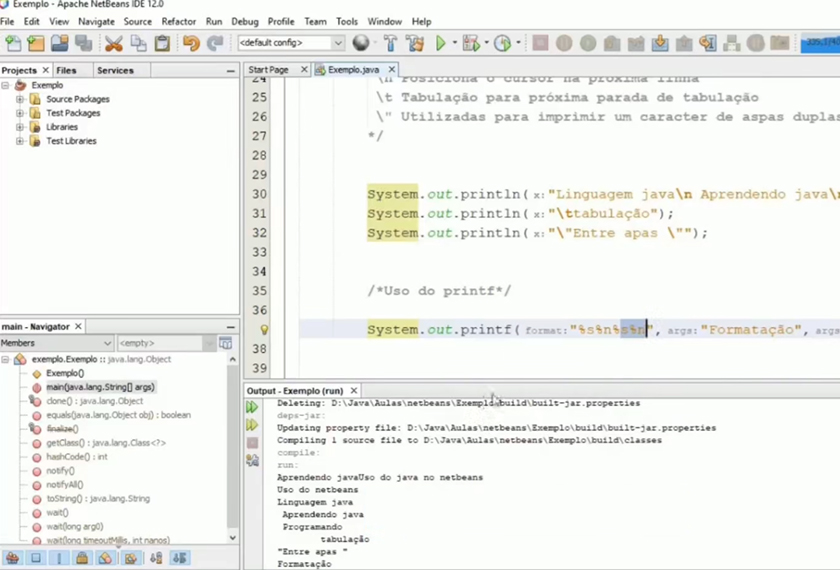Toggle Show Static Members filter in Navigator
This screenshot has width=840, height=570.
click(x=59, y=558)
